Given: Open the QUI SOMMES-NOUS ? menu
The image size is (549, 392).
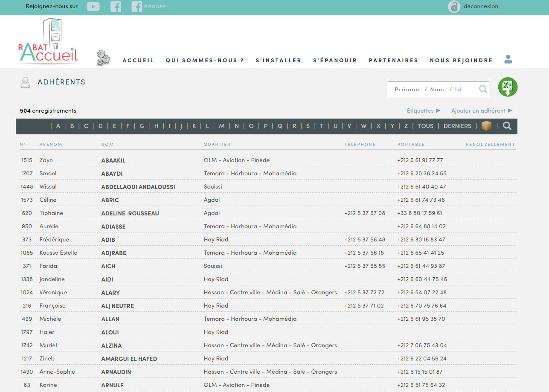Looking at the screenshot, I should pos(205,61).
